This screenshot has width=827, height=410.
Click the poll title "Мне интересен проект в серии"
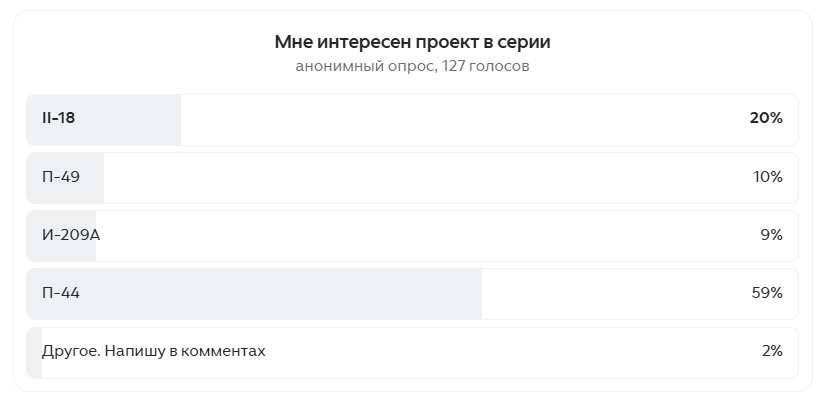[x=412, y=42]
